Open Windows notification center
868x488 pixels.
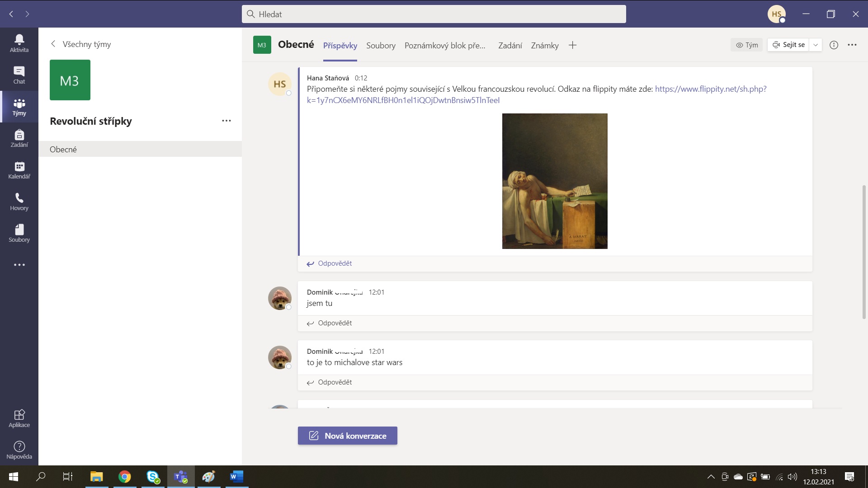click(x=849, y=477)
